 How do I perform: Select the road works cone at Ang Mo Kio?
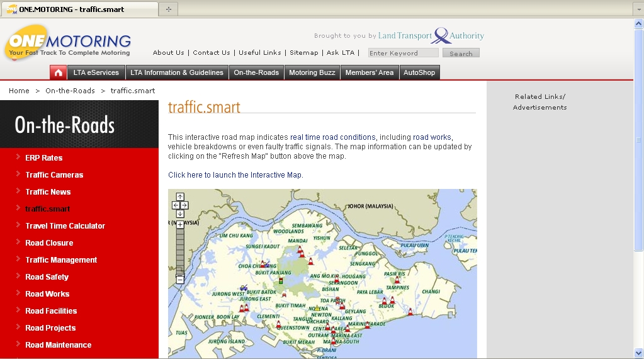click(336, 279)
